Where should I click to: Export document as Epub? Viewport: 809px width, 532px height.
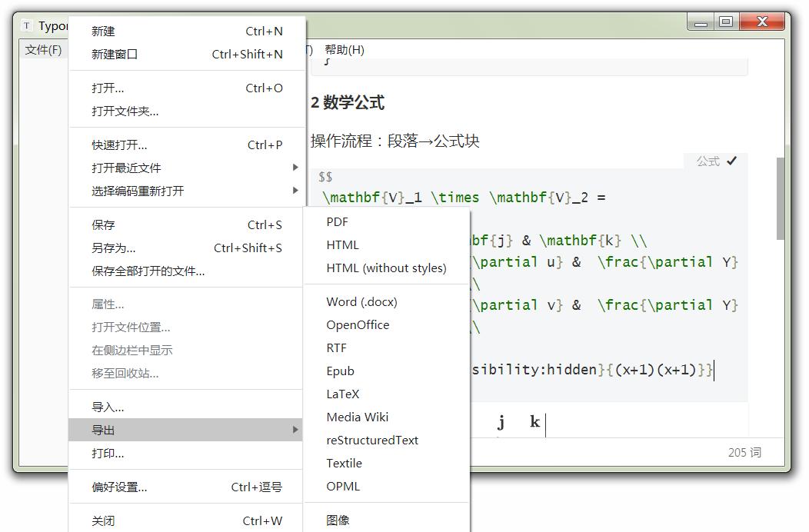(339, 371)
